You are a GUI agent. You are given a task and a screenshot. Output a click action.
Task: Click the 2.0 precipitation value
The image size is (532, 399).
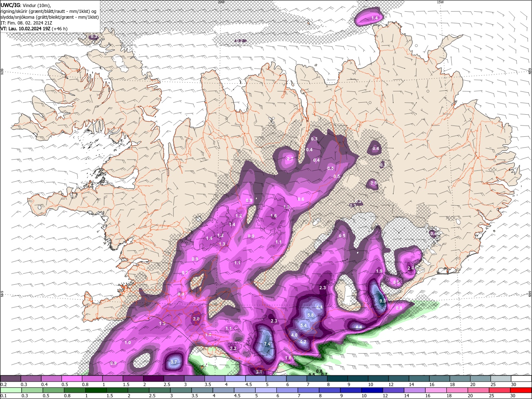coord(196,319)
